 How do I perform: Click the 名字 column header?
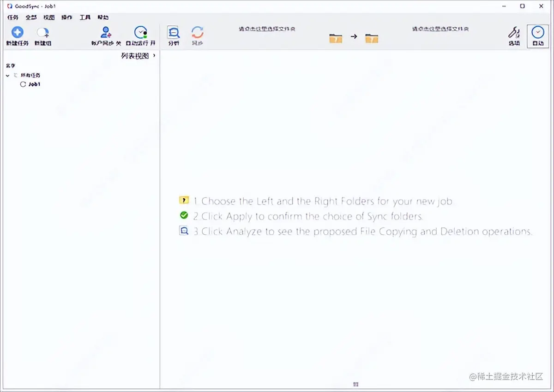pyautogui.click(x=11, y=66)
